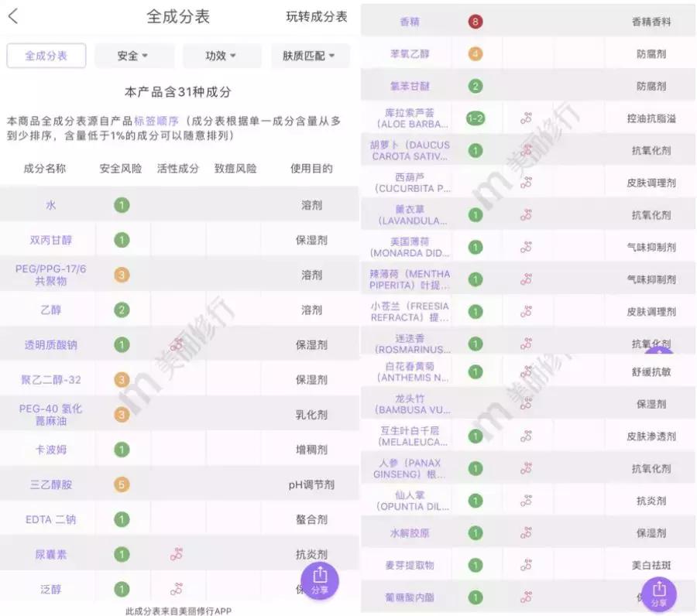Click the active ingredient icon beside 尿囊素
697x616 pixels.
click(177, 554)
